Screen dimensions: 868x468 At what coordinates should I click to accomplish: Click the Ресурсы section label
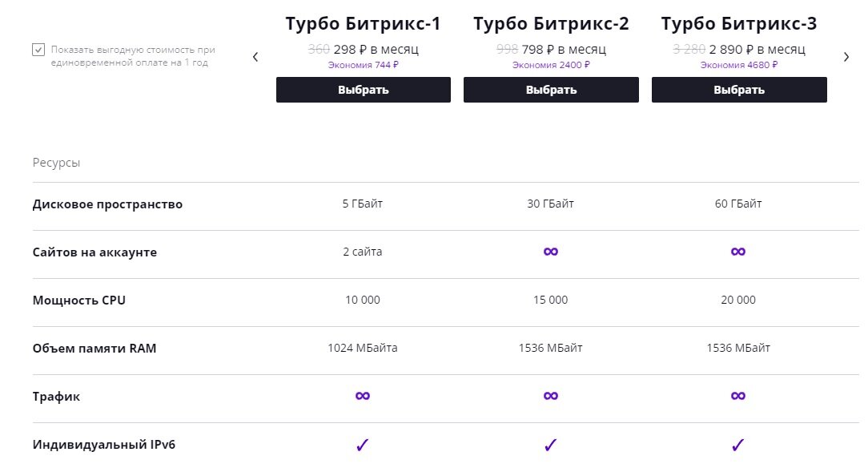[x=56, y=162]
